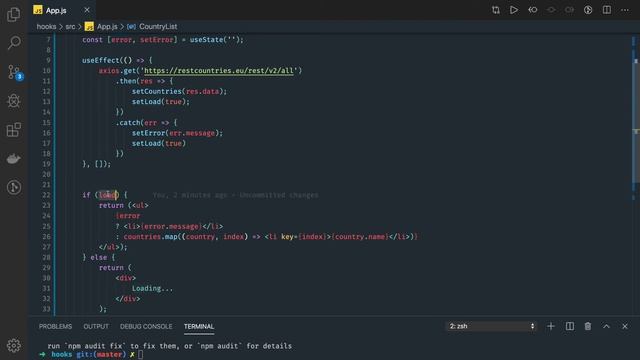Click 'npm audit fix' terminal output text

95,346
